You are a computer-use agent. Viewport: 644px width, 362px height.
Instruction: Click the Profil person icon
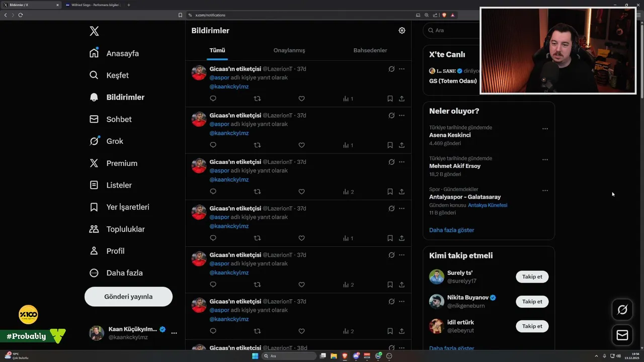pyautogui.click(x=94, y=251)
